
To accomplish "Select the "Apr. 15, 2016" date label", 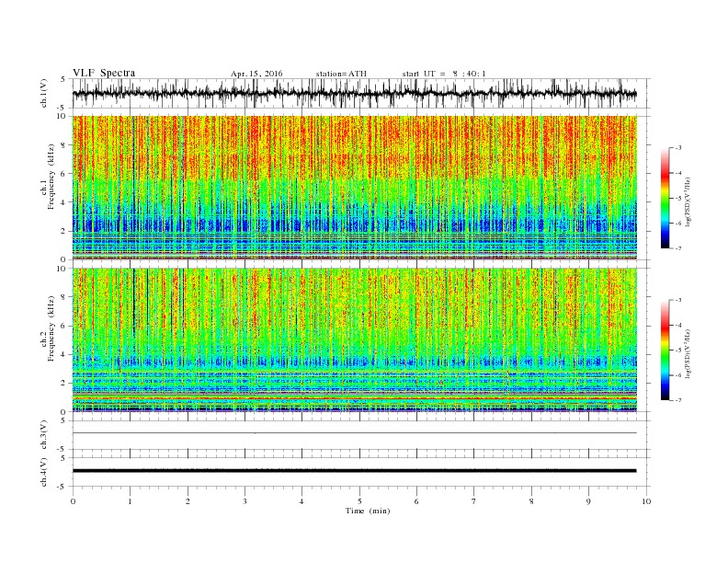I will [x=256, y=74].
